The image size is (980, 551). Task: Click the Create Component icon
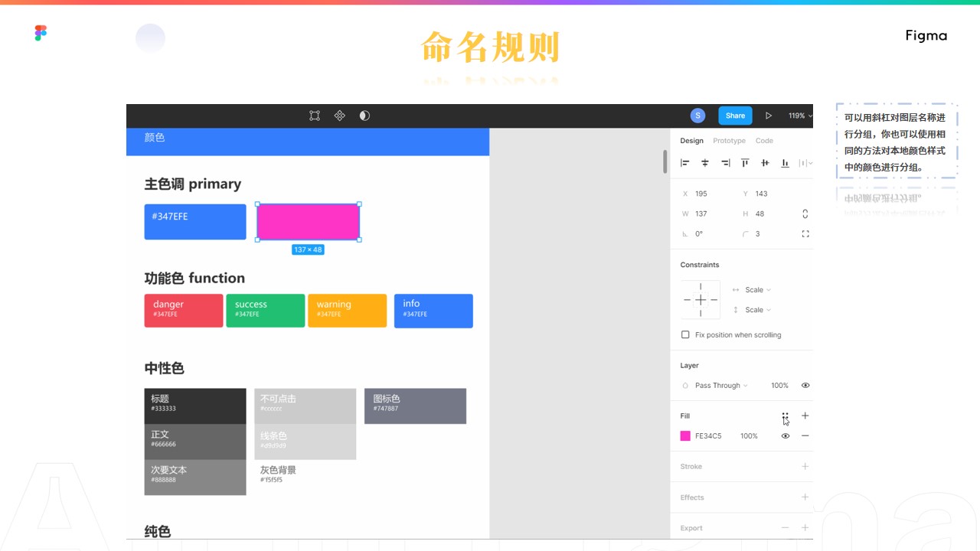pyautogui.click(x=339, y=116)
